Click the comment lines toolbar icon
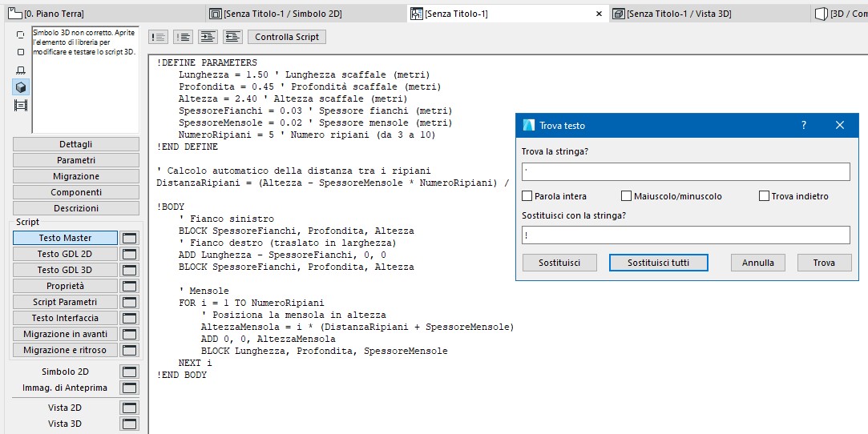868x434 pixels. 159,37
